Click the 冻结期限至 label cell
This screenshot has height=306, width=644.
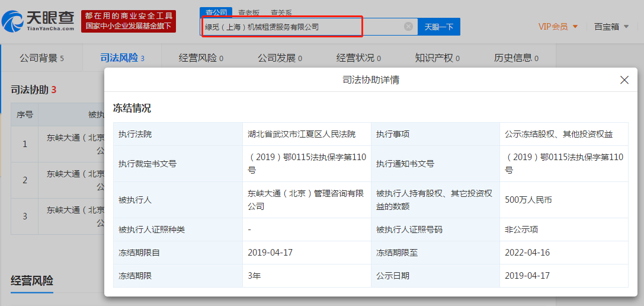(x=435, y=253)
